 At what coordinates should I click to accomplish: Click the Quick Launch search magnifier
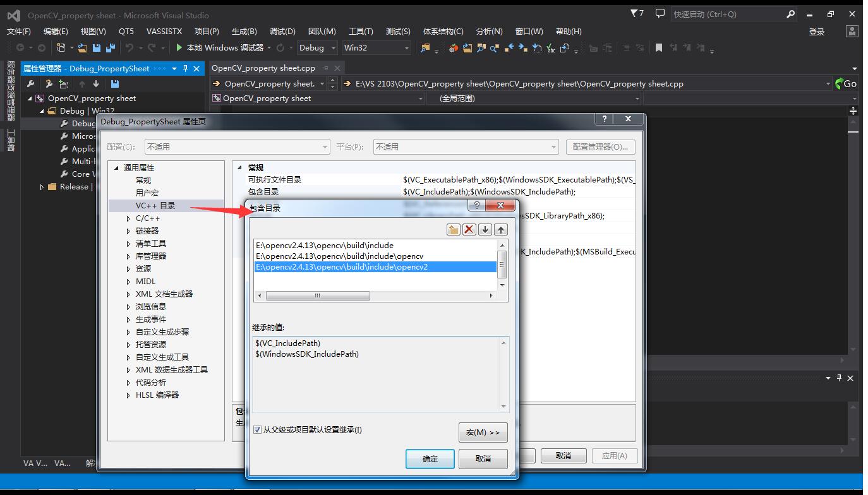[790, 14]
